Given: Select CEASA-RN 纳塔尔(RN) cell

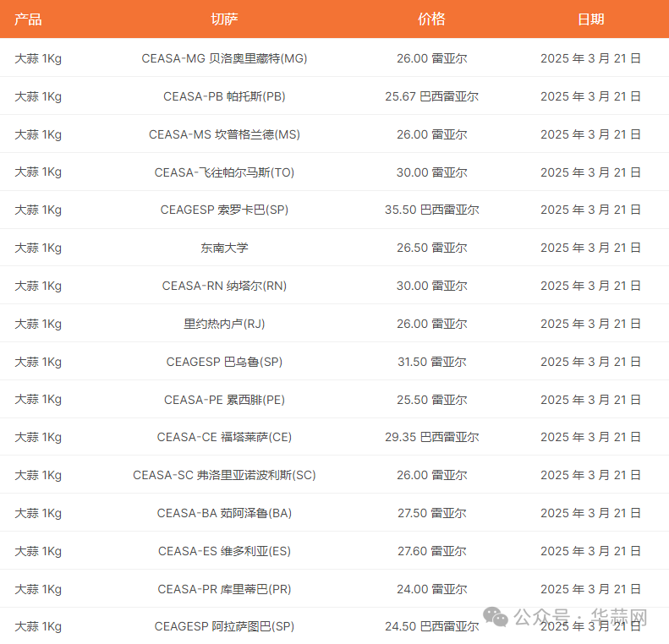Looking at the screenshot, I should 224,286.
